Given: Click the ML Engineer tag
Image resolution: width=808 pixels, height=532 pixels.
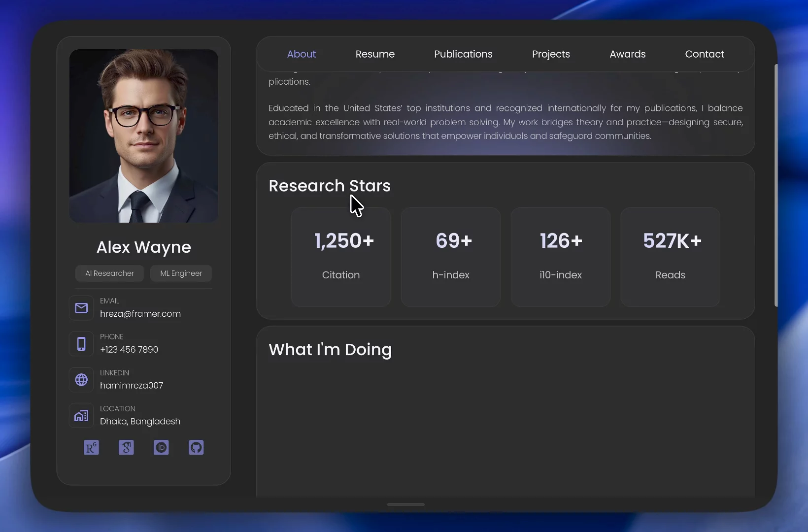Looking at the screenshot, I should tap(181, 273).
